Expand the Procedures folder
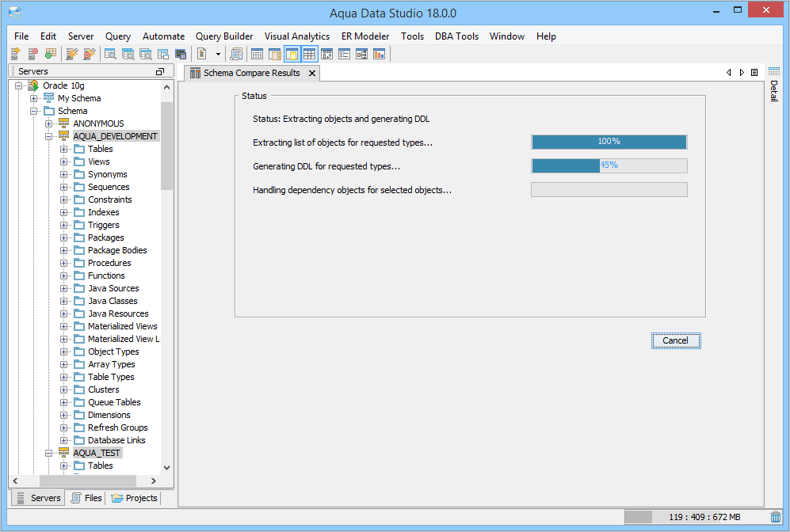Screen dimensions: 790x532 click(64, 264)
